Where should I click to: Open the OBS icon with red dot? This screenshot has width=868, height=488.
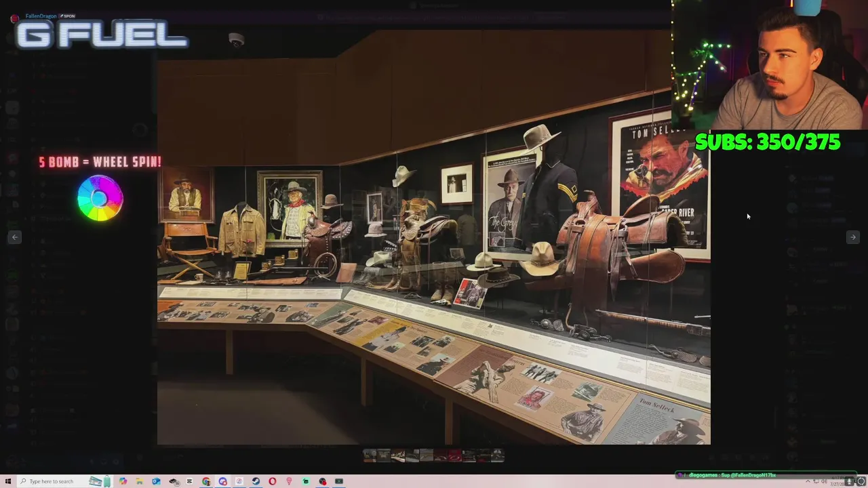coord(322,481)
